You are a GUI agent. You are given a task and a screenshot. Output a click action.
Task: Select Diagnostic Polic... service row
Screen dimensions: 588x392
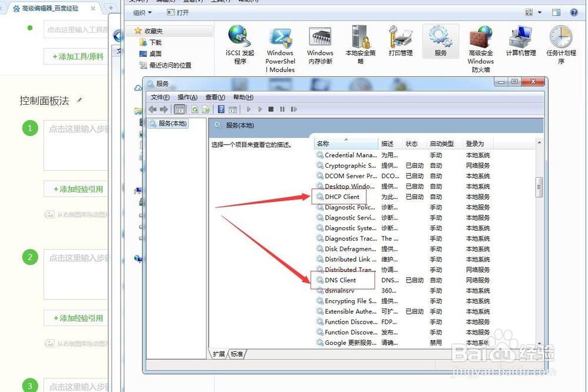403,207
